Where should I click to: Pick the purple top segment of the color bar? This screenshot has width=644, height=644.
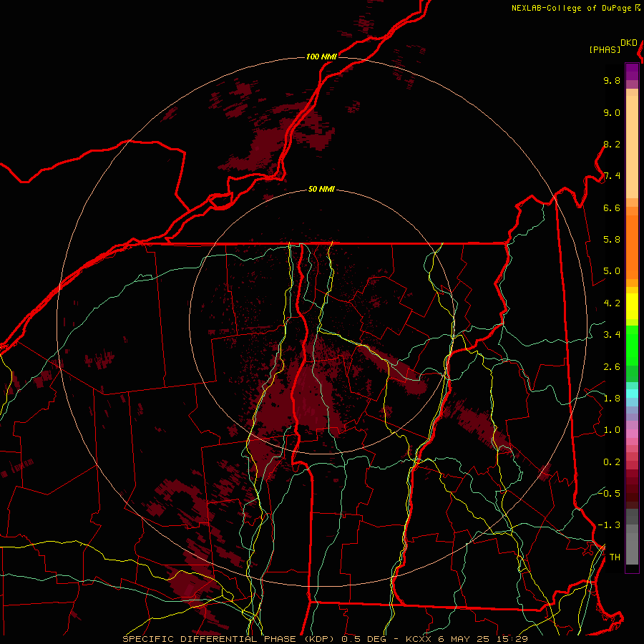pyautogui.click(x=632, y=72)
